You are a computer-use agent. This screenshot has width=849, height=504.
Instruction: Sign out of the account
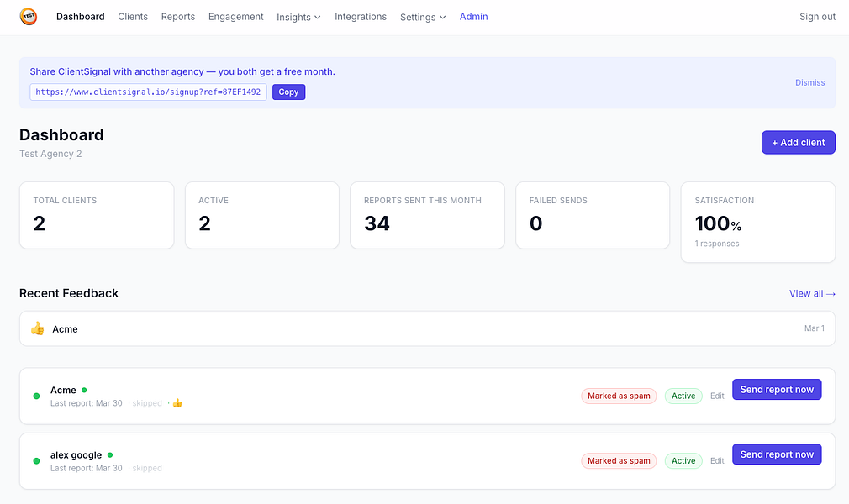(x=818, y=17)
